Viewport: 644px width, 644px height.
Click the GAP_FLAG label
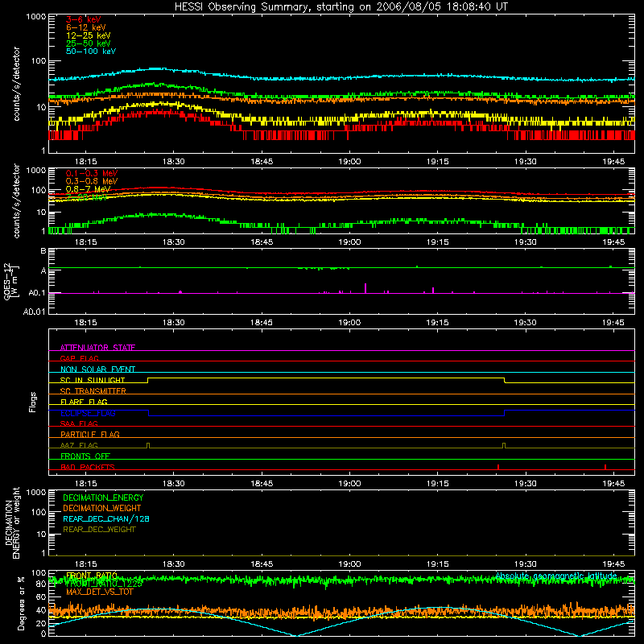click(x=79, y=358)
